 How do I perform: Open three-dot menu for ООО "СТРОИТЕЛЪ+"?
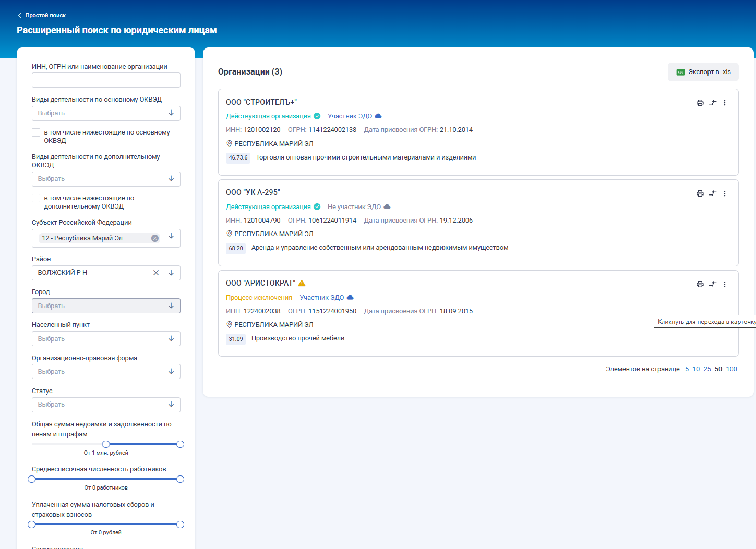tap(724, 103)
